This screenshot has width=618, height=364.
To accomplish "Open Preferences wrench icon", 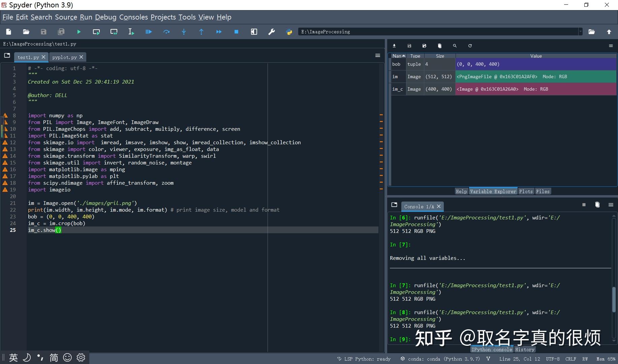I will [271, 32].
